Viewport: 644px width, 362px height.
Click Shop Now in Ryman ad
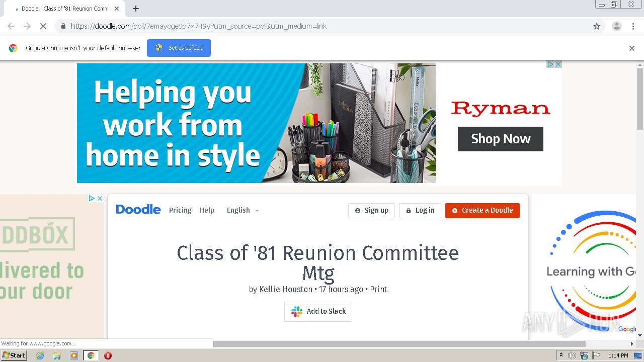(x=501, y=139)
